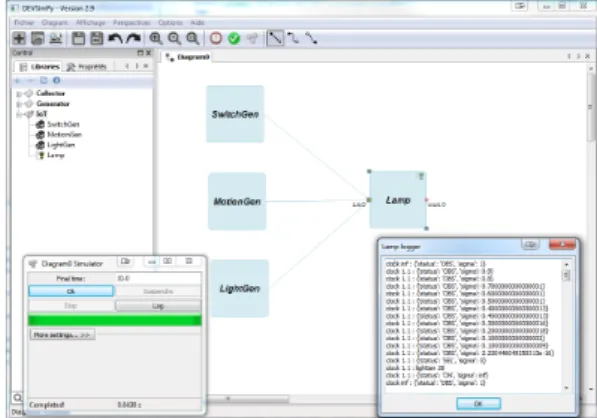Expand the Collector library node
The width and height of the screenshot is (597, 418).
click(19, 93)
